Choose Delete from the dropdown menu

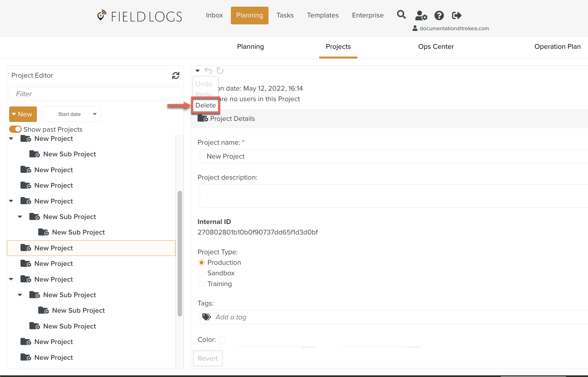[205, 105]
